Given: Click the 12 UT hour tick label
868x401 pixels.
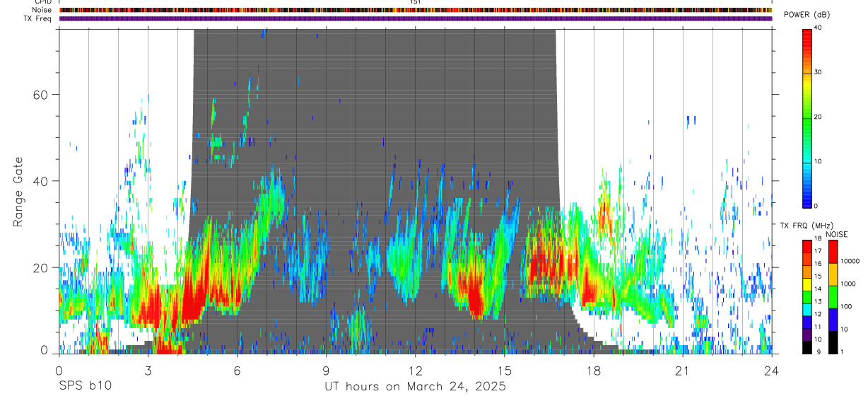Looking at the screenshot, I should click(x=416, y=371).
